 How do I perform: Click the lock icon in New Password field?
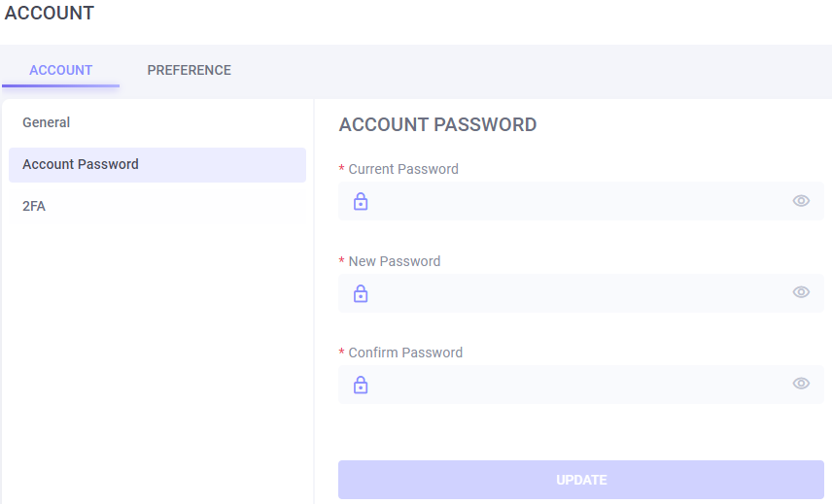coord(361,293)
